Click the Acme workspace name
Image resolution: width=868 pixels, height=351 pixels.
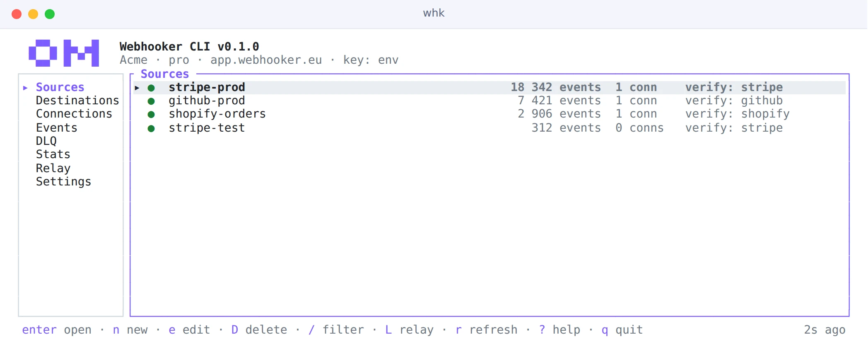point(133,60)
